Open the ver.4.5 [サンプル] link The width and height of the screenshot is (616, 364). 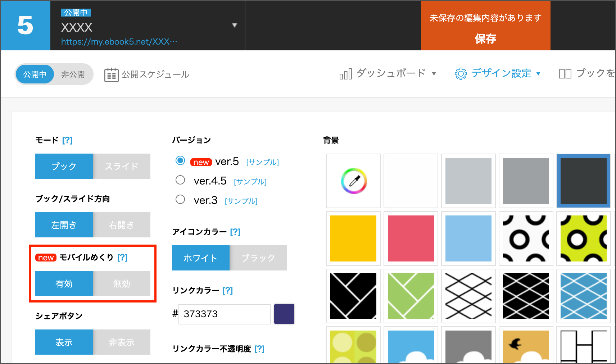click(x=250, y=182)
